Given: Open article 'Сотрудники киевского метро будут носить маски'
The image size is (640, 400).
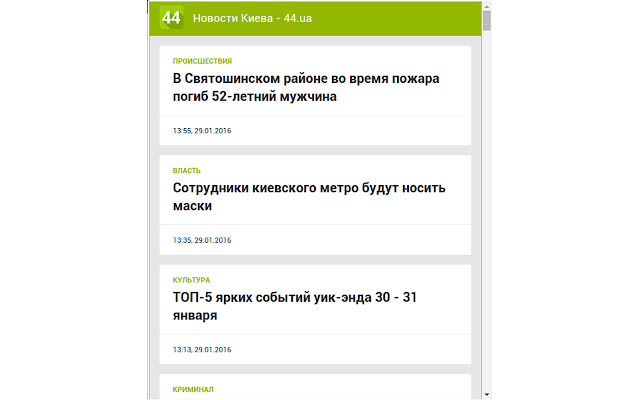Looking at the screenshot, I should 309,197.
